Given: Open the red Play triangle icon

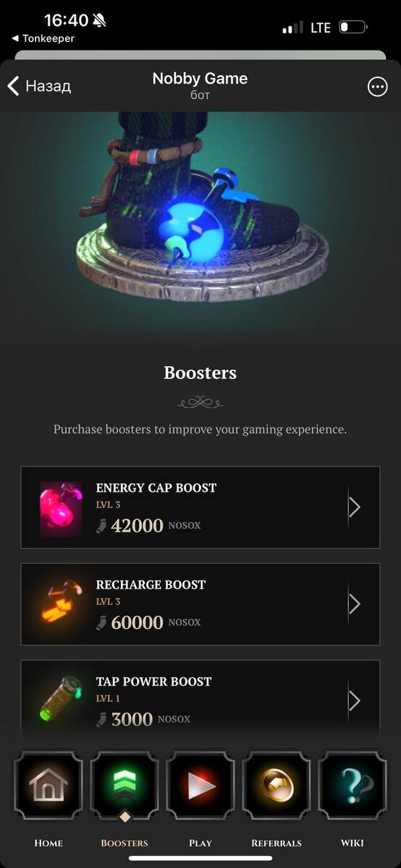Looking at the screenshot, I should (200, 786).
